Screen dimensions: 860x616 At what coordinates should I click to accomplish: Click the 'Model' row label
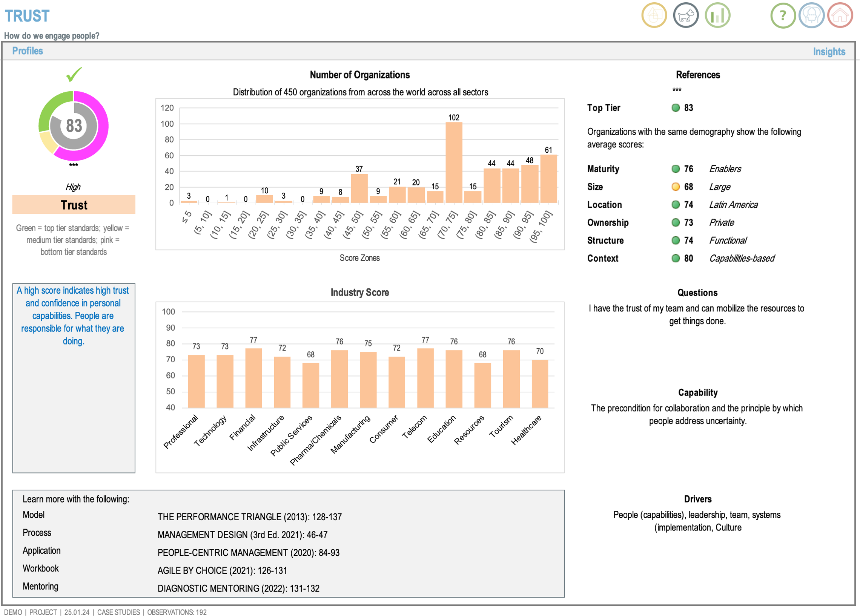[33, 515]
